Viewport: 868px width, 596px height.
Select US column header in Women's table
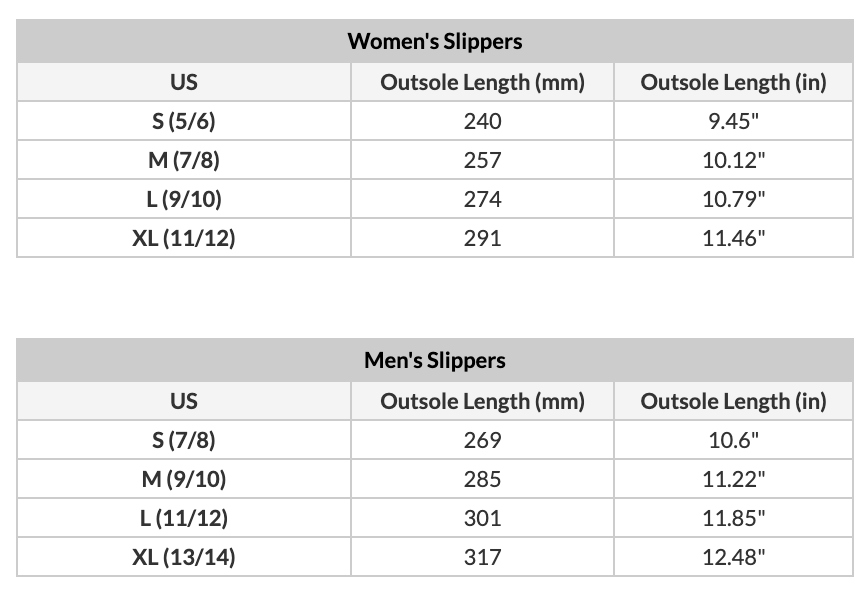(x=184, y=82)
